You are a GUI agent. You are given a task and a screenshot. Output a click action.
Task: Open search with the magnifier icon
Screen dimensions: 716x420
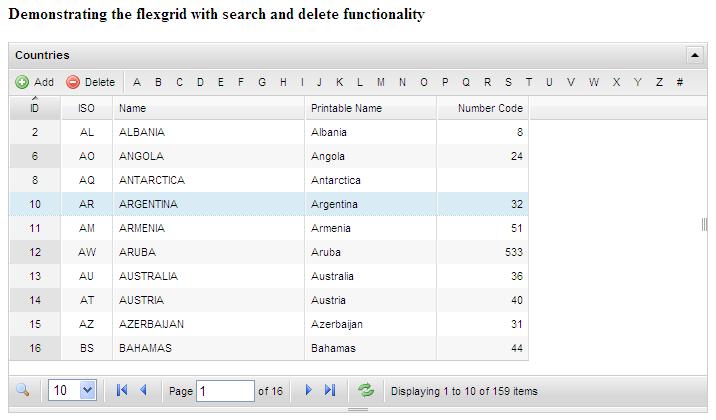coord(24,391)
